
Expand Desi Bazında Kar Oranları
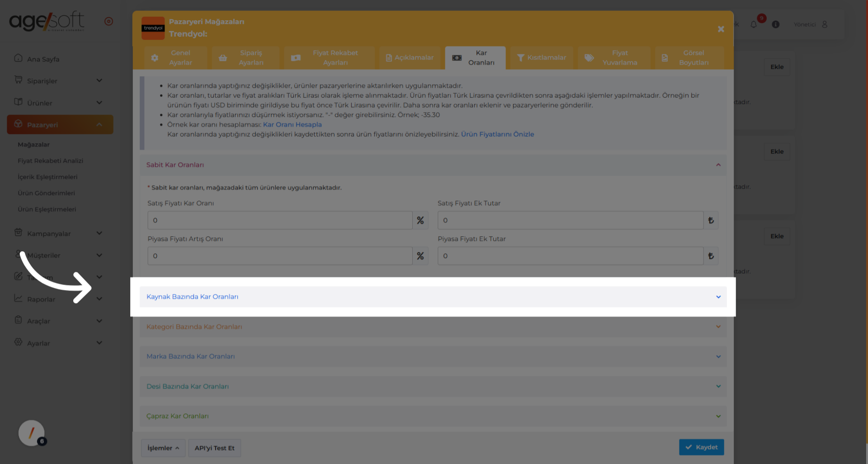point(433,386)
